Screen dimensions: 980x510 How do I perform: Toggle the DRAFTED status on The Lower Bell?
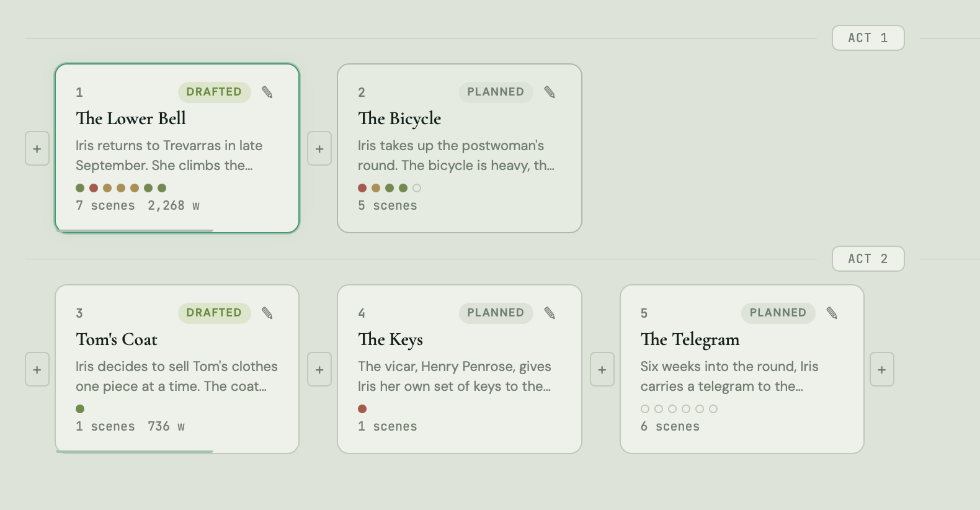(x=214, y=92)
